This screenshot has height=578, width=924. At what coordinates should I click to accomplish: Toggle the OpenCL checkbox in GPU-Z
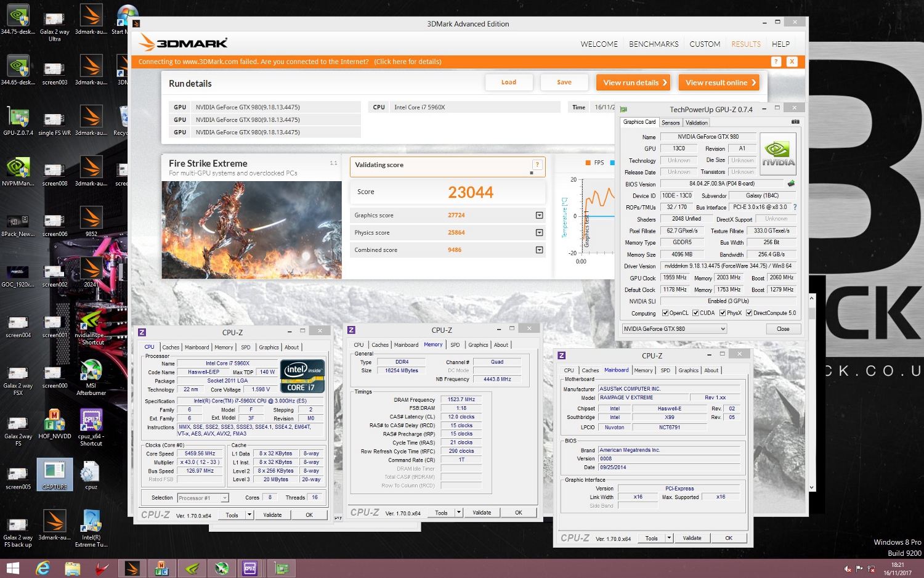[x=665, y=313]
